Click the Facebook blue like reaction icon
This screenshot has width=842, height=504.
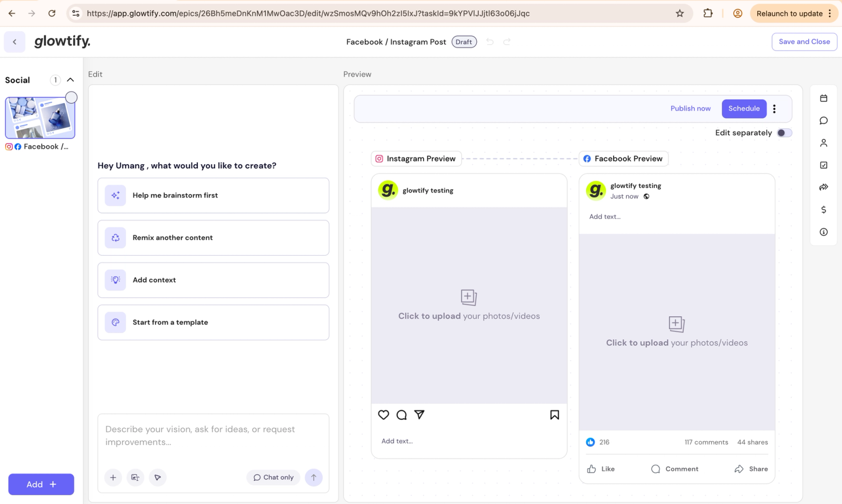[590, 442]
